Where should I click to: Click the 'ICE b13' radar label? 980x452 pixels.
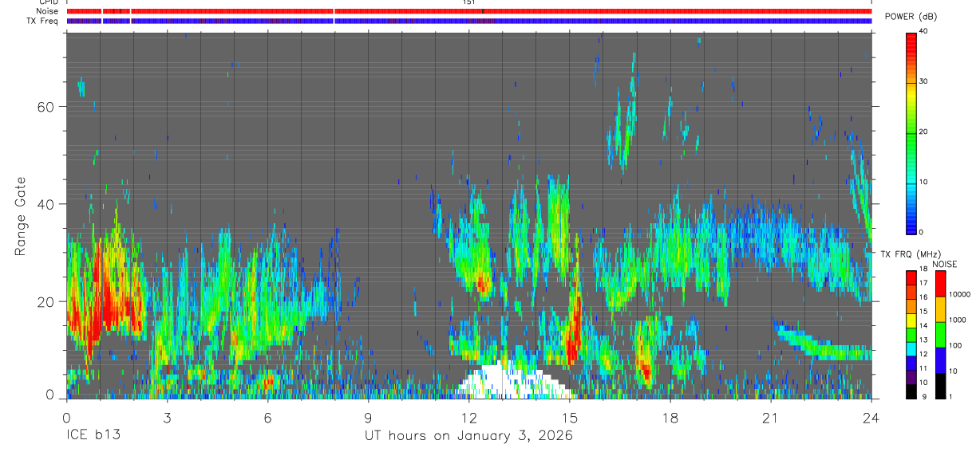click(92, 436)
